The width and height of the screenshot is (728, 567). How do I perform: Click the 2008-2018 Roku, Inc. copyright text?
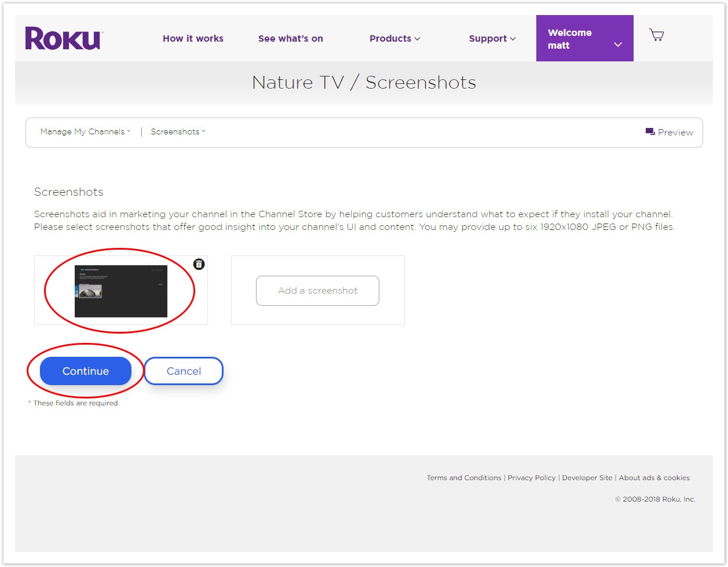655,499
